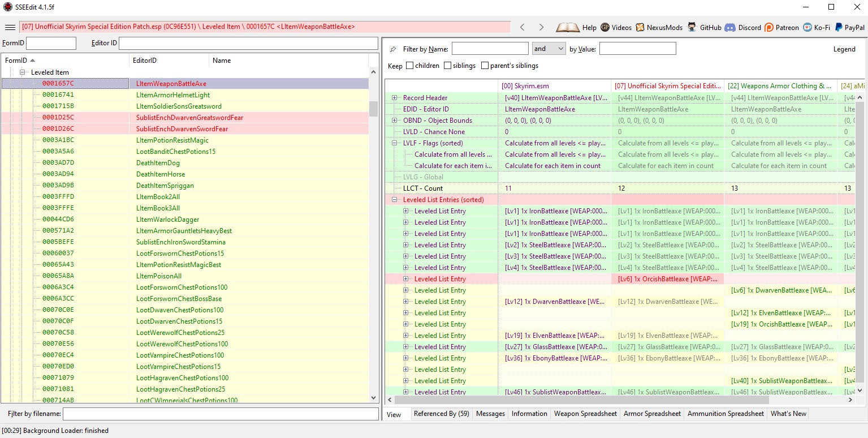Sort by the EditorID column header
The width and height of the screenshot is (868, 438).
click(169, 61)
